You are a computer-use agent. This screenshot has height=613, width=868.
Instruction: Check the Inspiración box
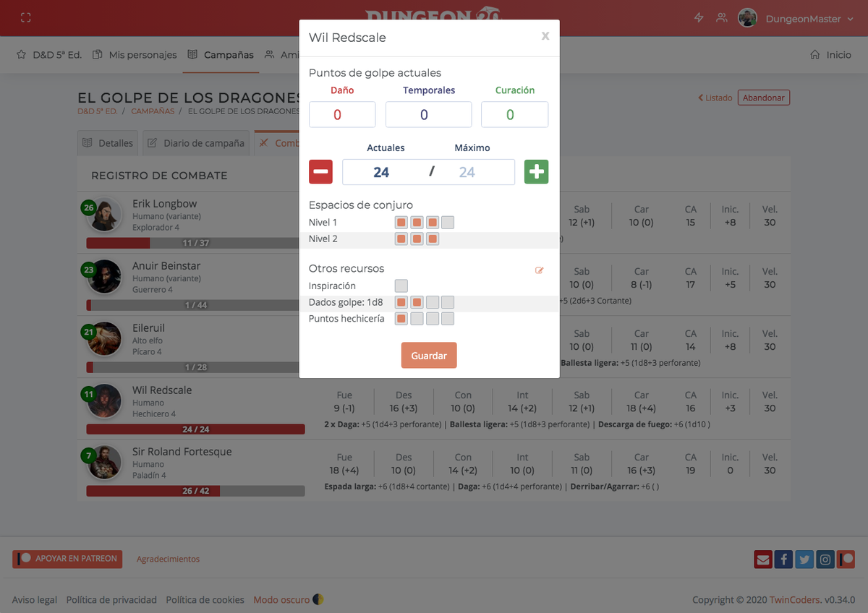(x=401, y=286)
